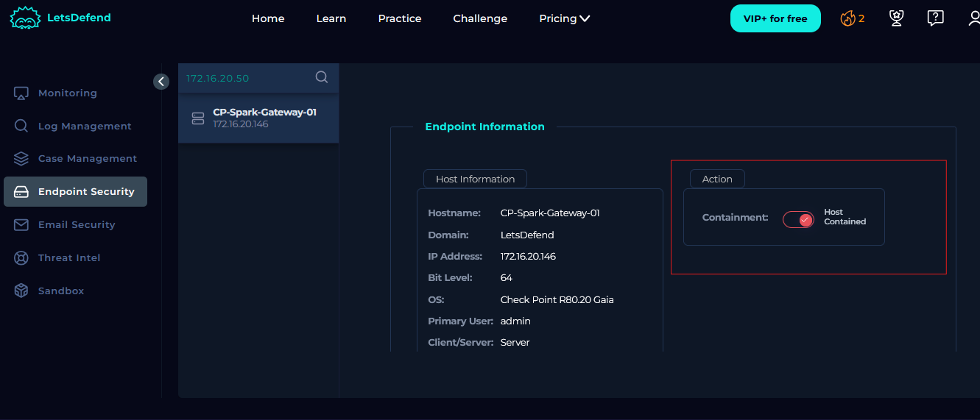Click the server icon beside CP-Spark-Gateway-01
This screenshot has height=420, width=980.
tap(197, 118)
